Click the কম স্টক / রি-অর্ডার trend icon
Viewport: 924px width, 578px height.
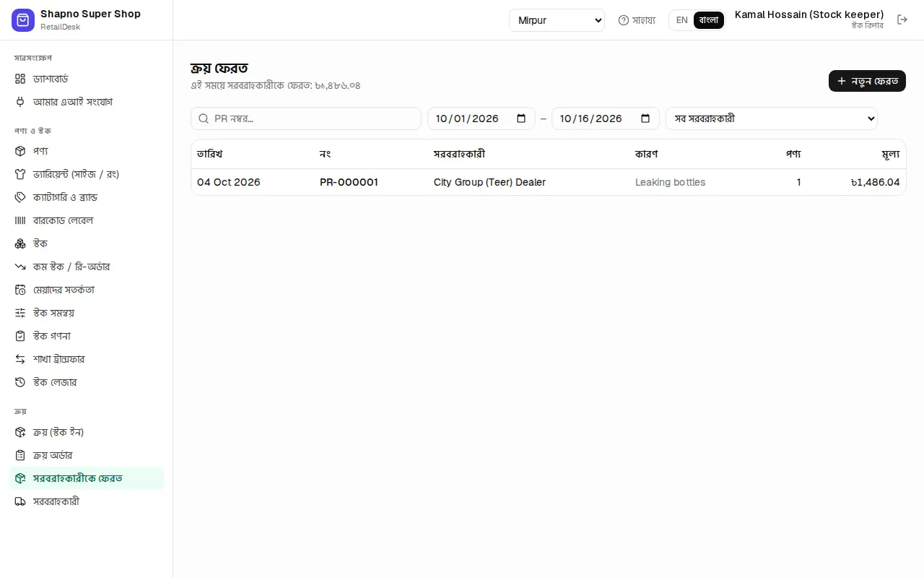pos(20,267)
